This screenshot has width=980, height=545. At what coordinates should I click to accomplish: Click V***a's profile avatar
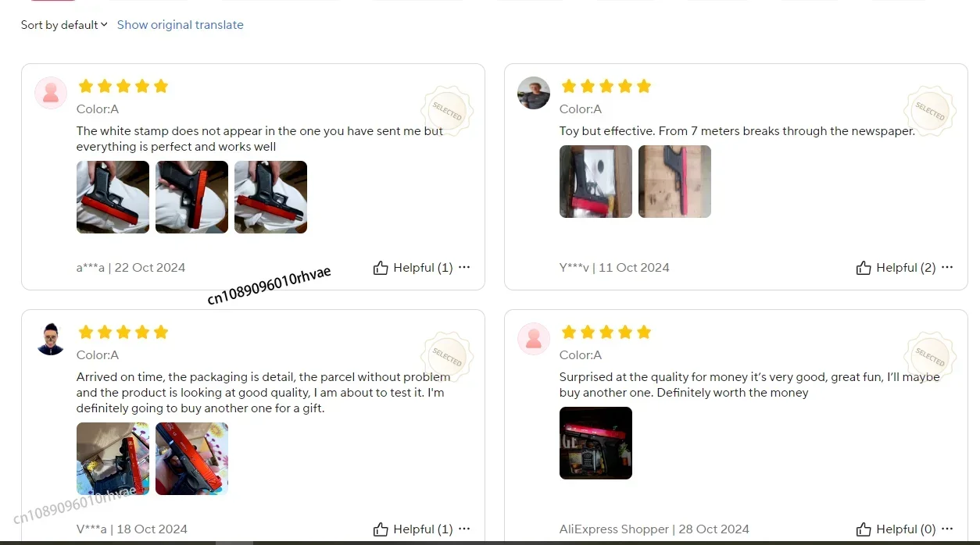[51, 339]
